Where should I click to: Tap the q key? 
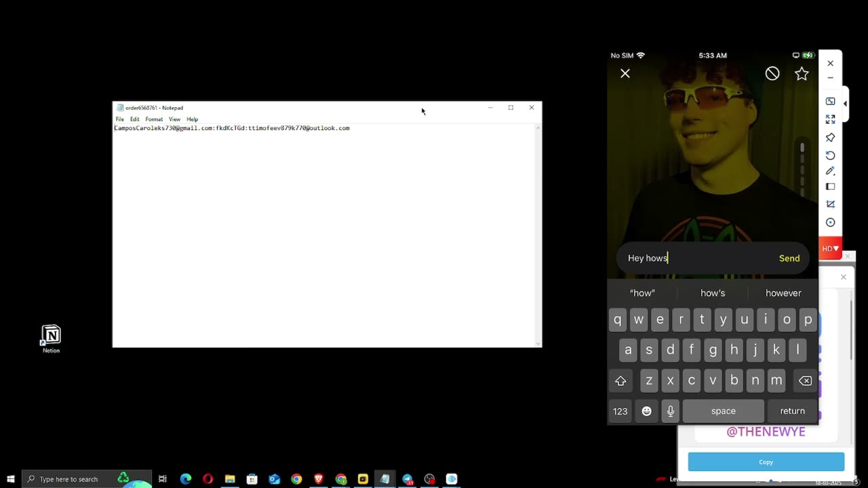pos(617,320)
